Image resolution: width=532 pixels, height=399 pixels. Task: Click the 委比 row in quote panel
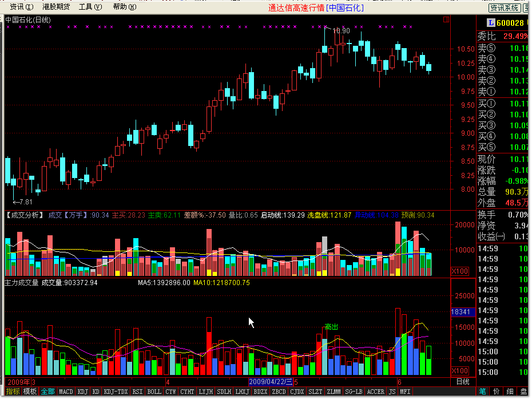[503, 36]
